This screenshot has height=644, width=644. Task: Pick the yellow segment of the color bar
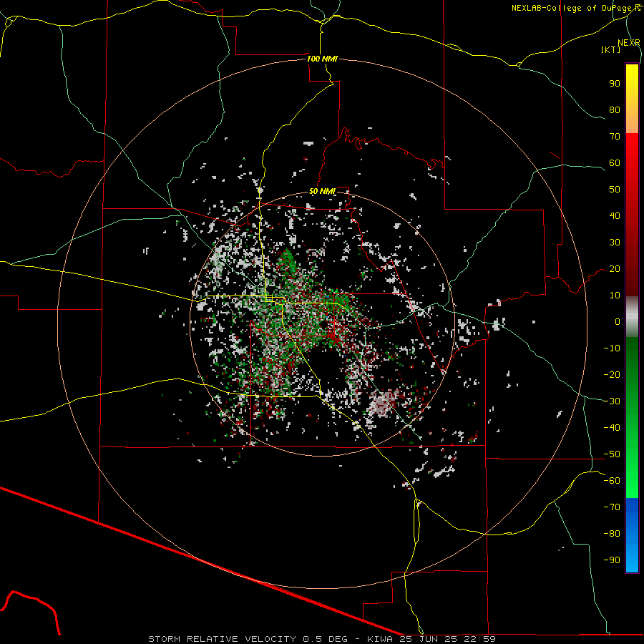click(632, 99)
